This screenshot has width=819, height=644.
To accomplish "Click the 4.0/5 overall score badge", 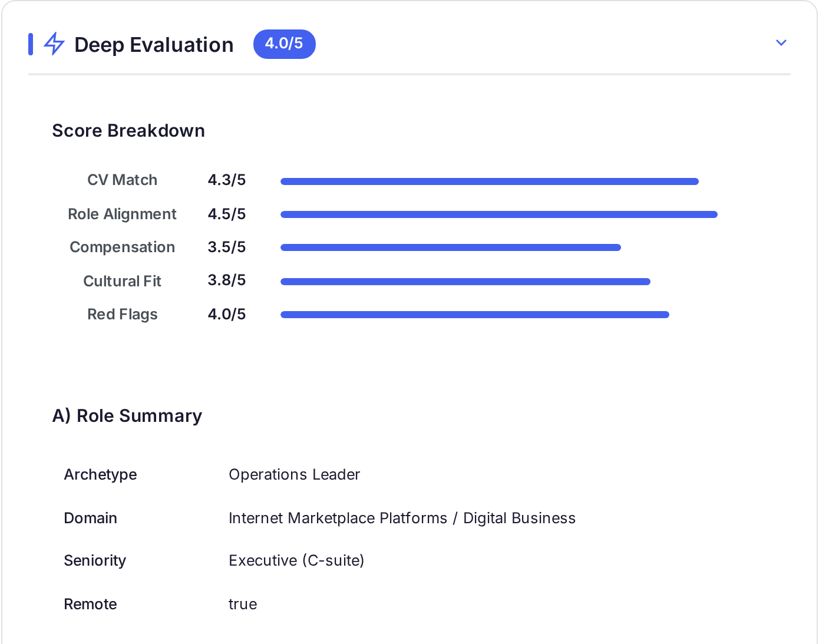I will point(284,44).
